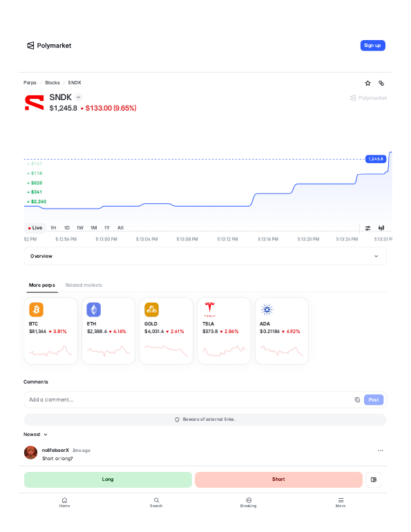Click the 1,245.8 current price marker
Screen dimensions: 411x532
tap(376, 159)
